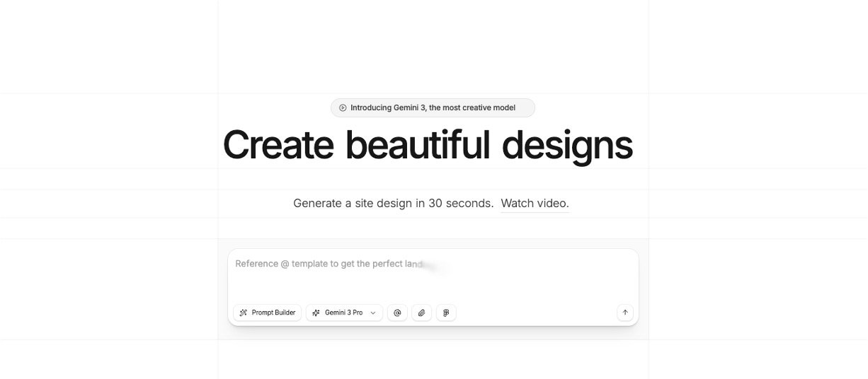
Task: Click the word designs in the headline
Action: coord(567,145)
